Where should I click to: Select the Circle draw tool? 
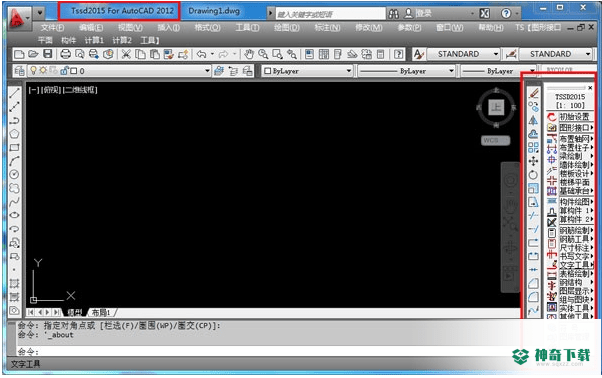(x=14, y=175)
